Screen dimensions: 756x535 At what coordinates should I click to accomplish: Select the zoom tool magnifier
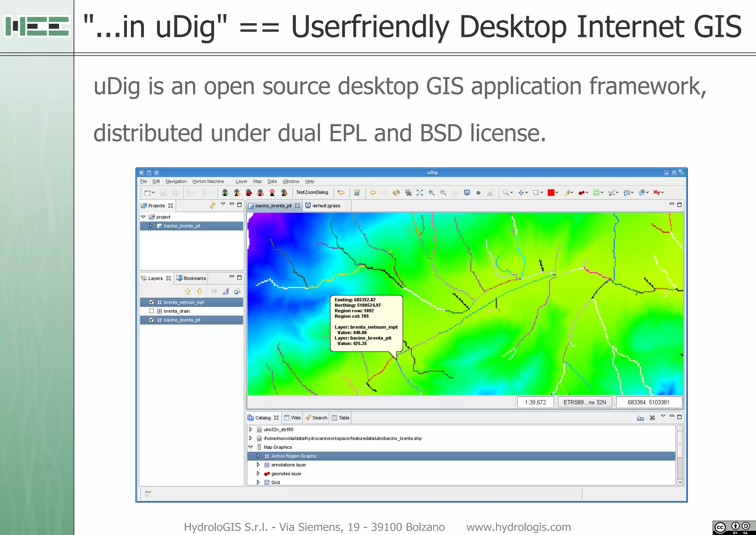[x=505, y=192]
